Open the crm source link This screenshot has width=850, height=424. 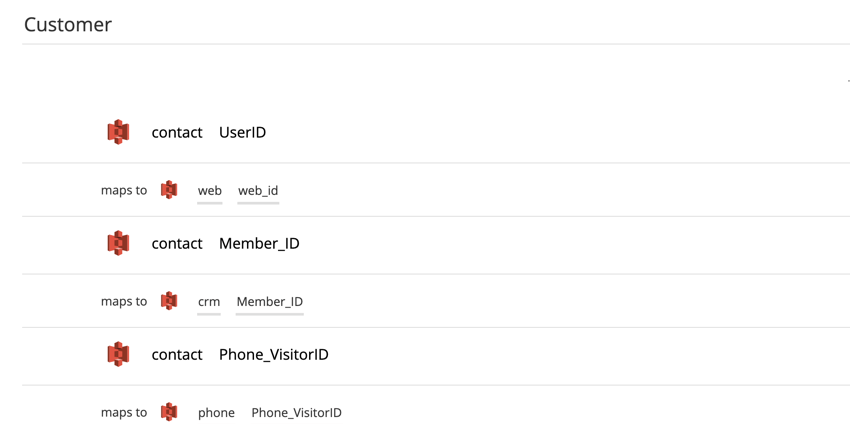(209, 302)
